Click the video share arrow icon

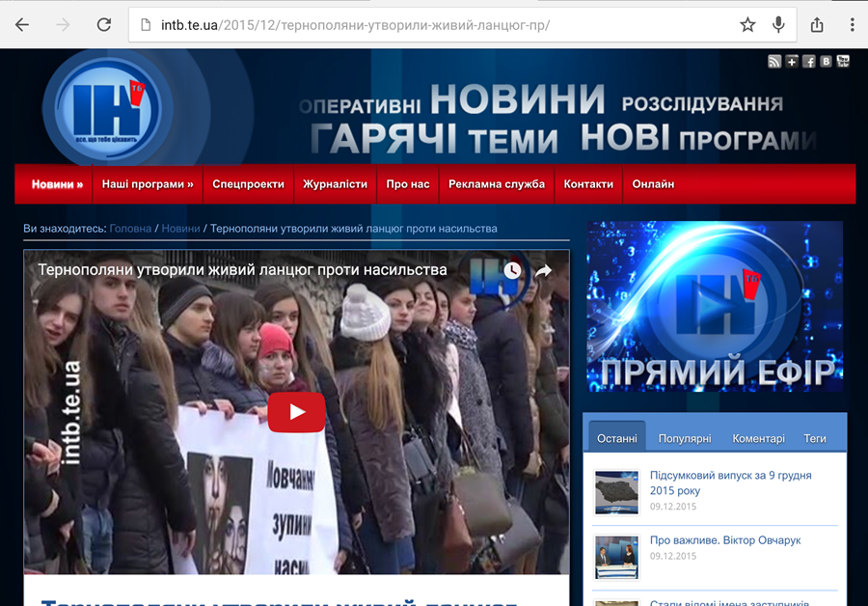tap(544, 271)
